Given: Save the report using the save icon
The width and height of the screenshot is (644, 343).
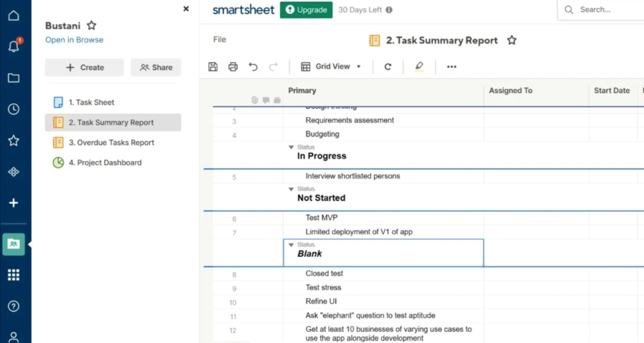Looking at the screenshot, I should [212, 67].
